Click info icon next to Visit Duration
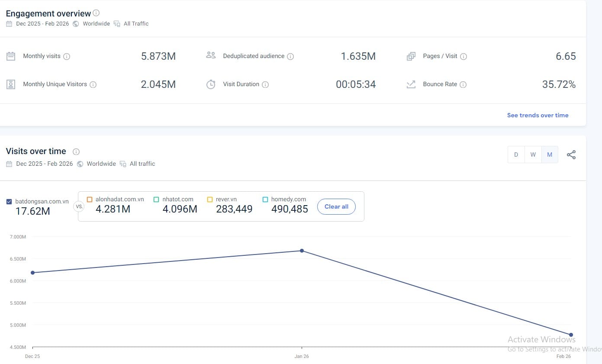This screenshot has height=364, width=602. (x=265, y=84)
